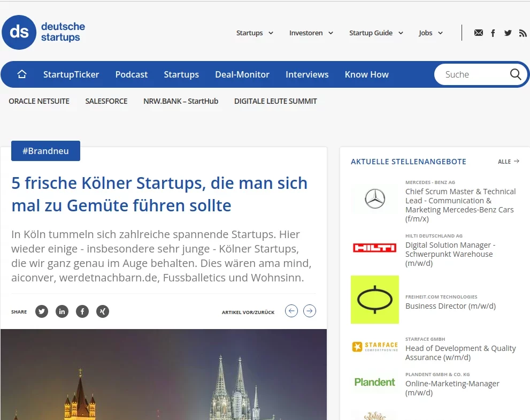Open the Facebook icon in header
Viewport: 530px width, 420px height.
[x=493, y=33]
